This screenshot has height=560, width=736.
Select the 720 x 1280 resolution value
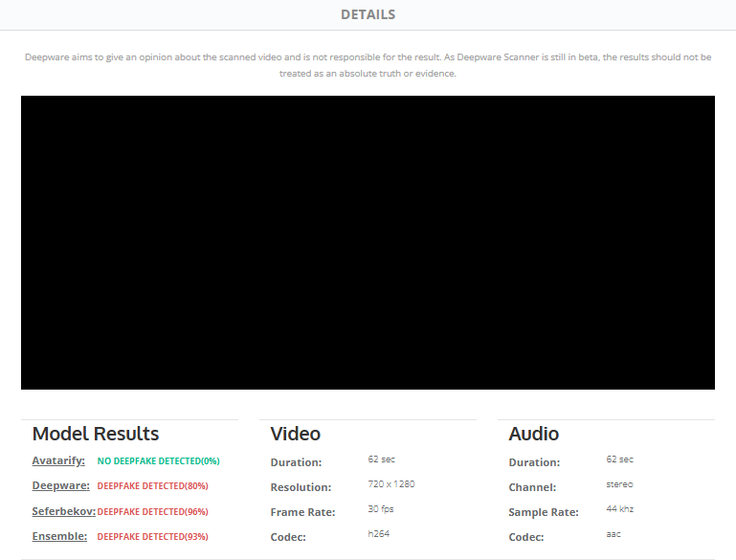[390, 484]
